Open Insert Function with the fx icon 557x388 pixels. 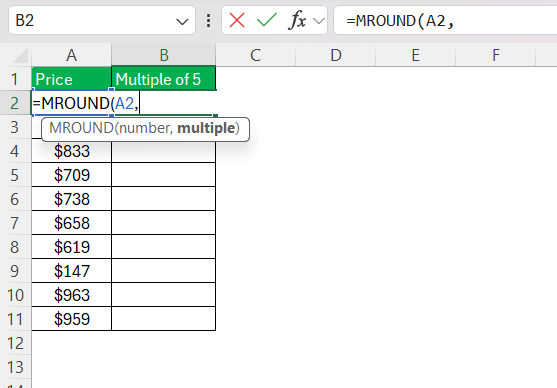coord(297,20)
